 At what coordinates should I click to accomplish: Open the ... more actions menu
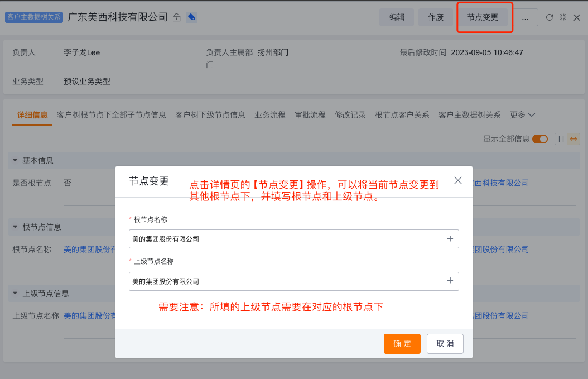[x=525, y=18]
